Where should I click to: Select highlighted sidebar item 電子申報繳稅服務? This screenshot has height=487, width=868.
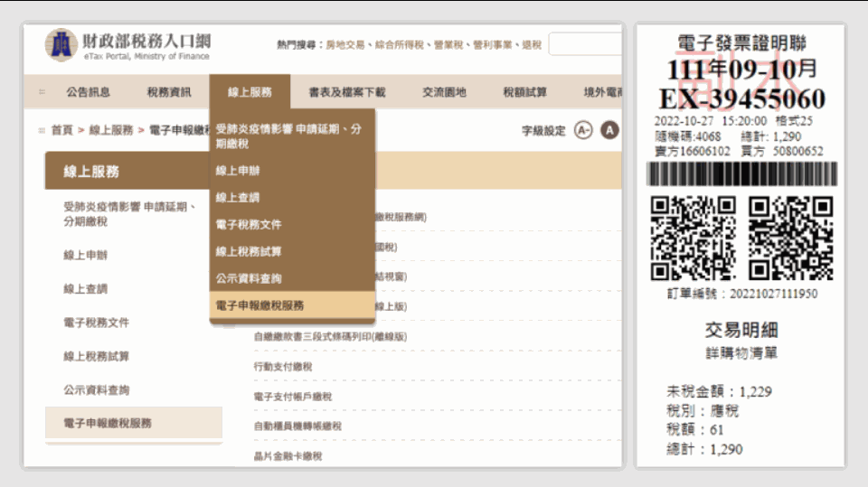134,424
